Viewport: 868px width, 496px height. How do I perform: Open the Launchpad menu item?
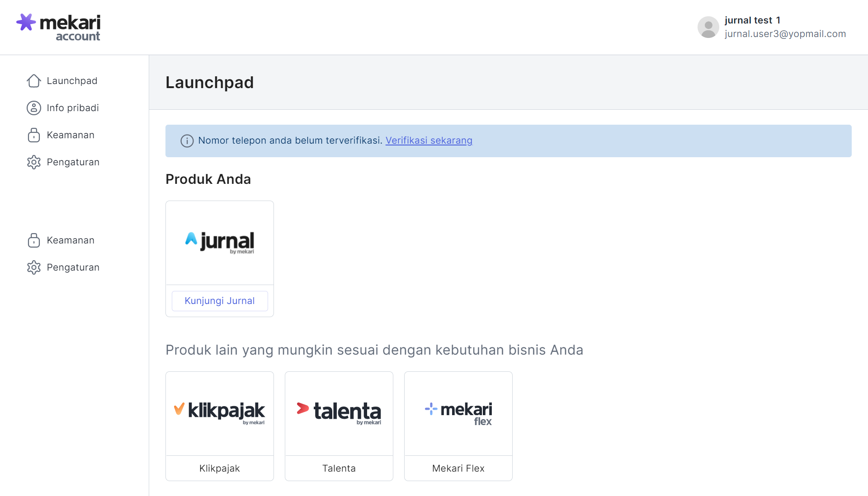[72, 81]
